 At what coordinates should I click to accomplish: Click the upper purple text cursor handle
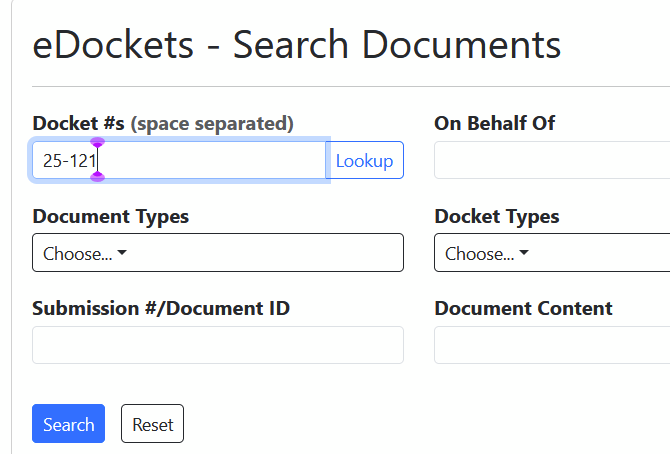[97, 142]
